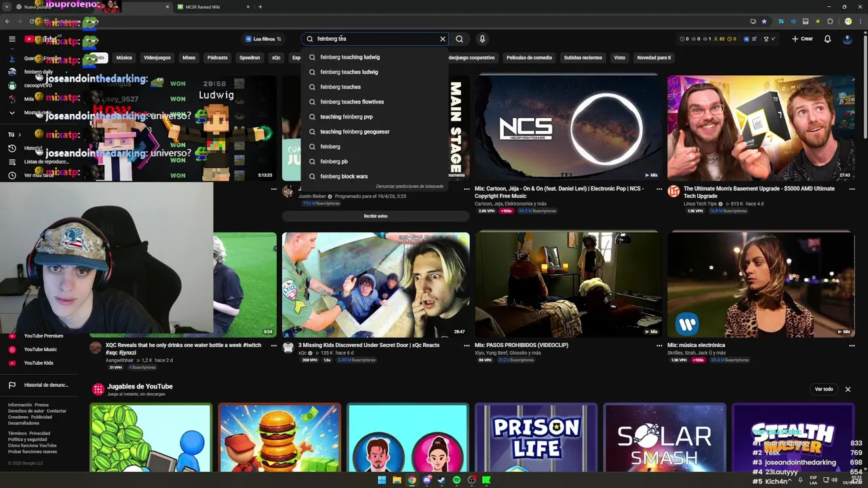Open '3 Missing Kids' xQc video thumbnail
The height and width of the screenshot is (488, 868).
(x=376, y=285)
